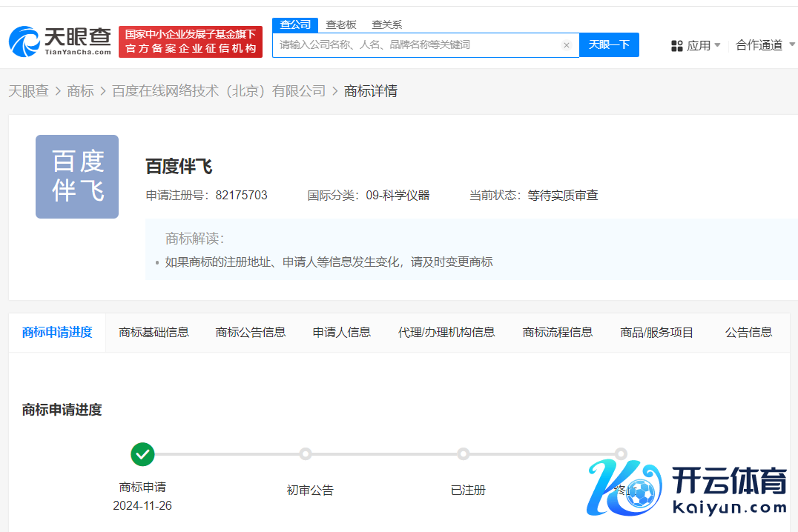798x532 pixels.
Task: Open the 商品/服务项目 tab
Action: [656, 332]
